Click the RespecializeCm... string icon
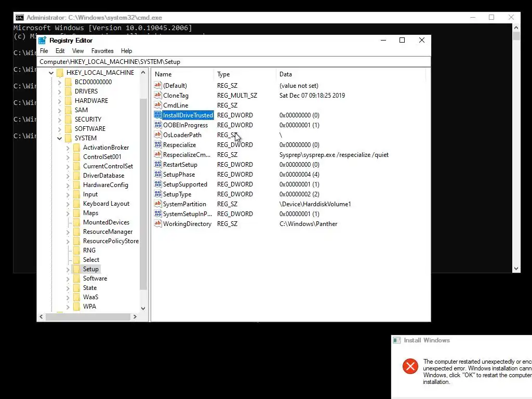532x399 pixels. pos(158,154)
